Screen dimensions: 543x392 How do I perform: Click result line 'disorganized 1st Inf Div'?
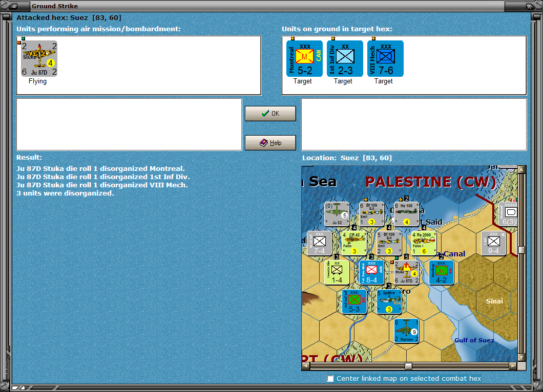(103, 177)
